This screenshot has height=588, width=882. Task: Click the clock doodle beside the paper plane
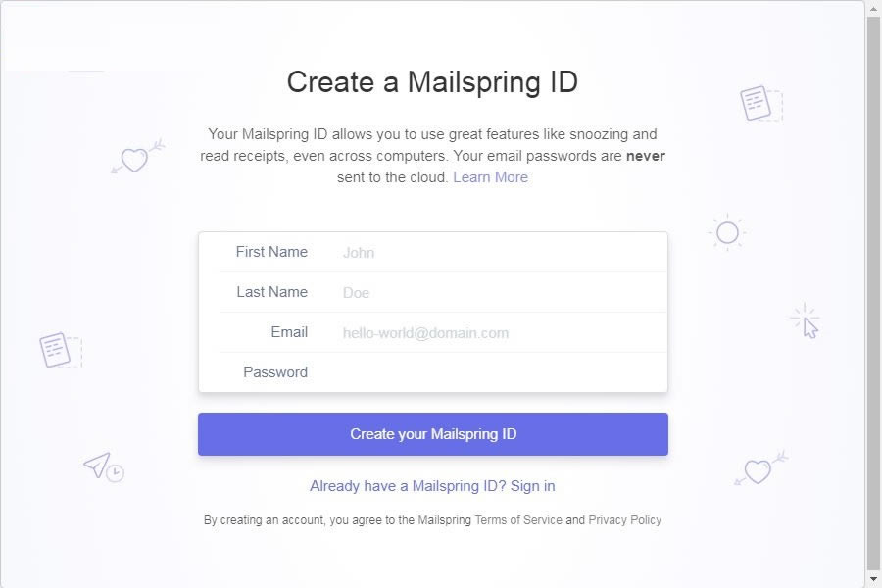[x=115, y=474]
